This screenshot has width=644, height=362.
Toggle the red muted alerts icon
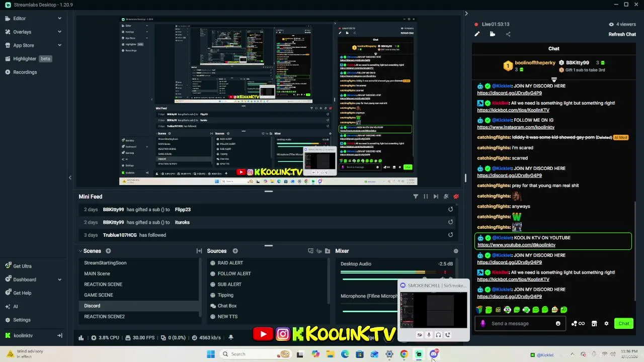[456, 197]
